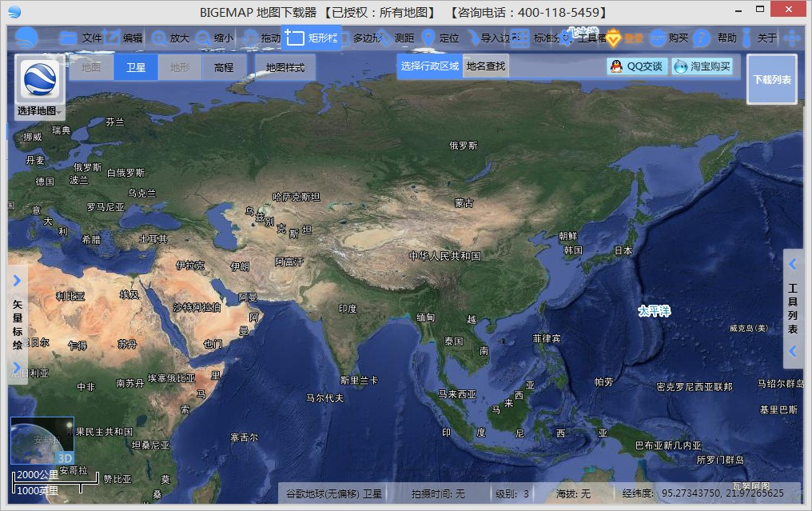812x511 pixels.
Task: Click the 中华人民共和国 map label
Action: point(444,256)
